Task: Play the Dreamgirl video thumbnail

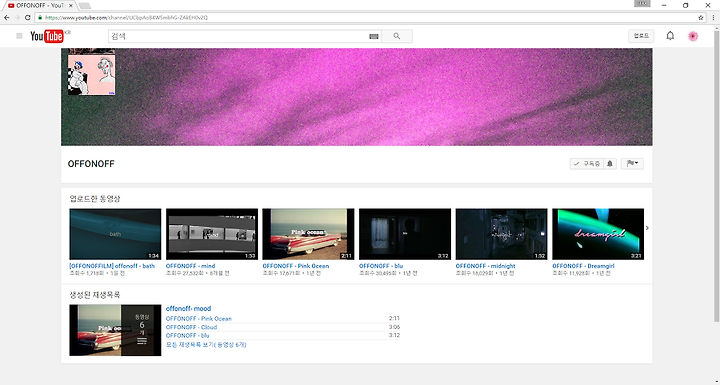Action: pyautogui.click(x=598, y=234)
